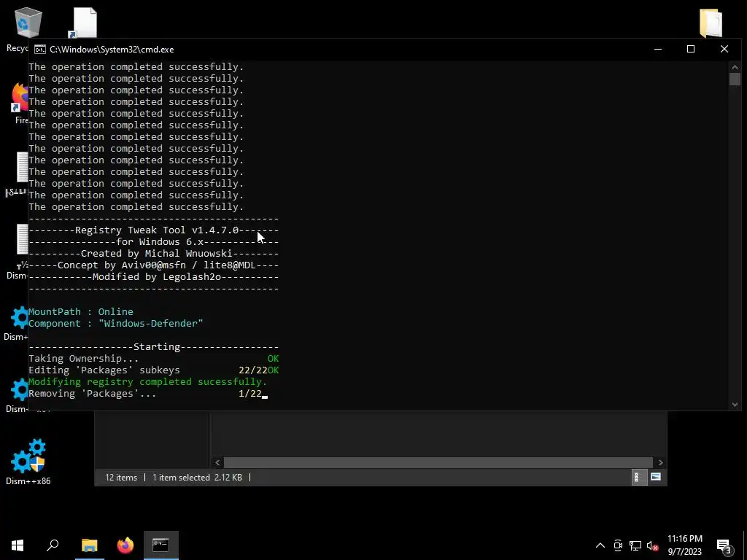Click the taskbar clock showing 11:16 PM
Viewport: 747px width, 560px height.
(684, 545)
